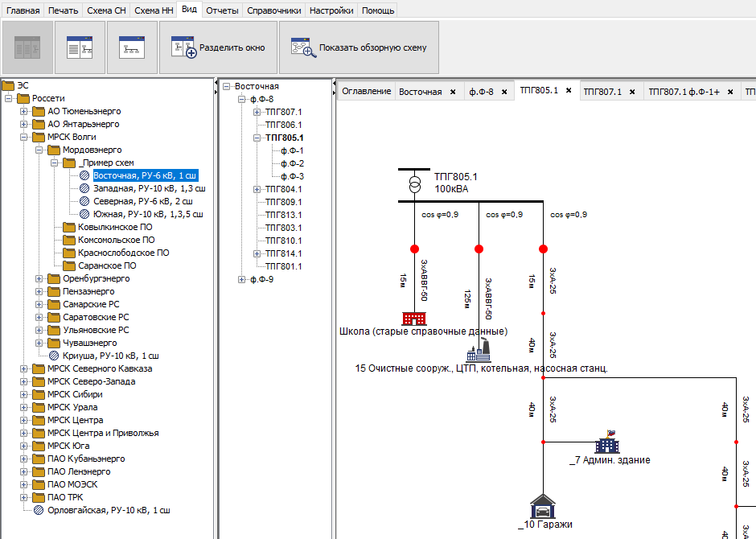Click the left pane collapse arrow

216,83
